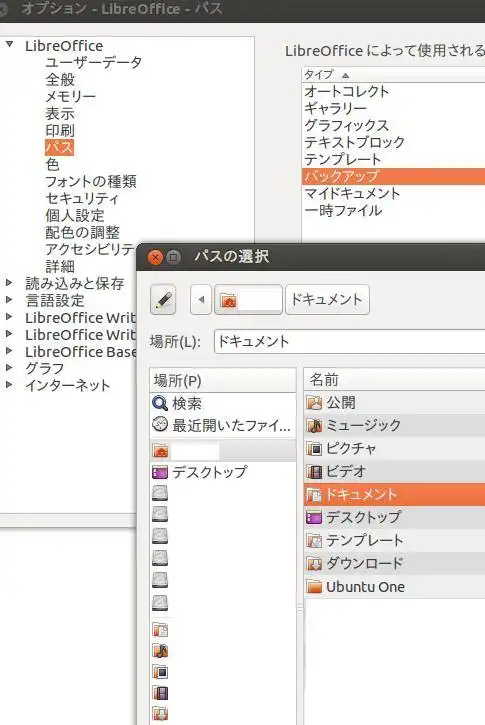Expand the インターネット tree node
The height and width of the screenshot is (725, 485).
click(9, 385)
